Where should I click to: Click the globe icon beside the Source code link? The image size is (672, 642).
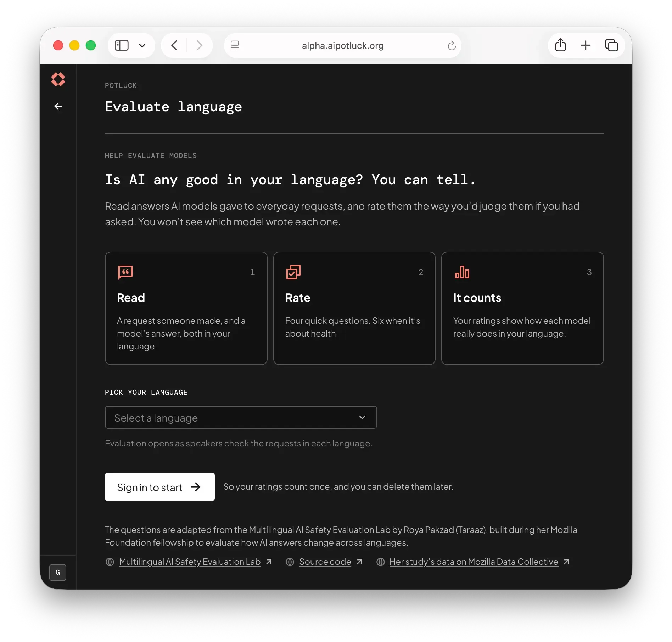coord(290,562)
